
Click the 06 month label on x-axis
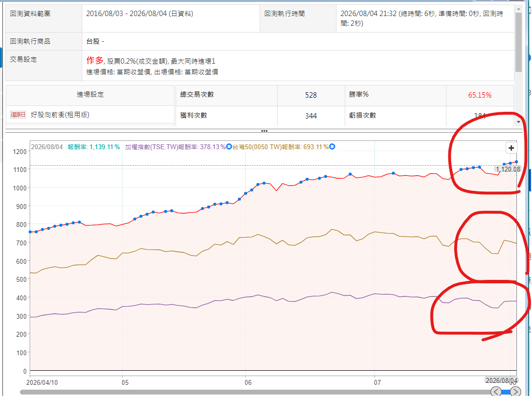pos(248,382)
